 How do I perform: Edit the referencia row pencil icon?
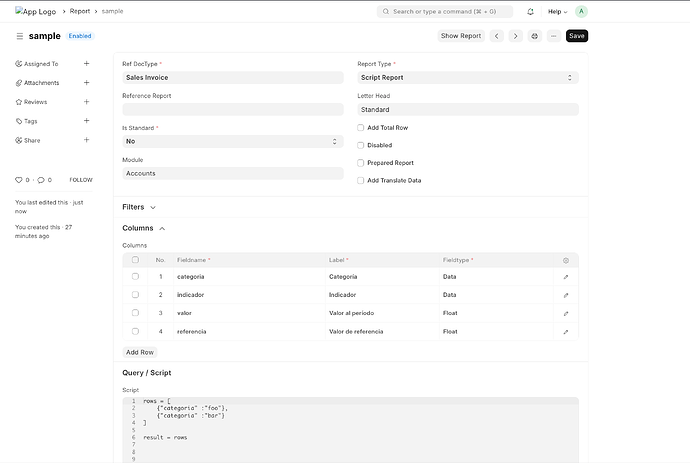click(x=566, y=332)
